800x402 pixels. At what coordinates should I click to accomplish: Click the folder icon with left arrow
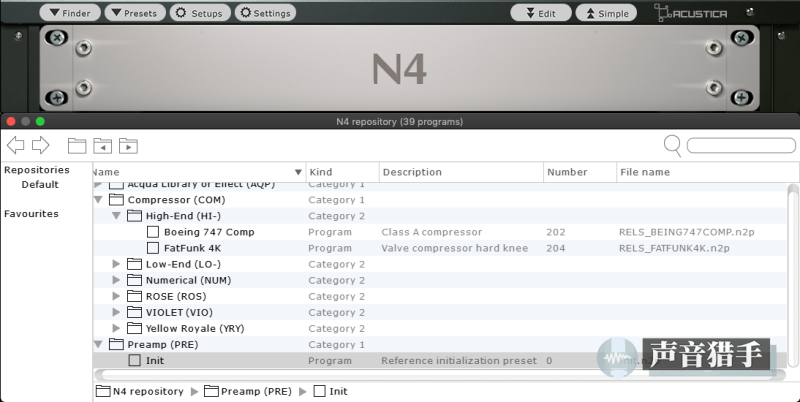pyautogui.click(x=103, y=146)
